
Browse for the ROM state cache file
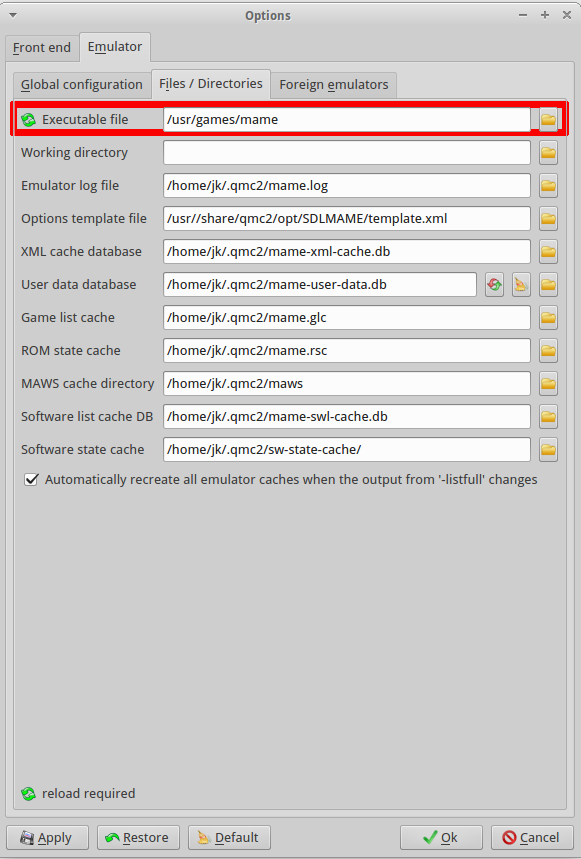click(x=548, y=351)
